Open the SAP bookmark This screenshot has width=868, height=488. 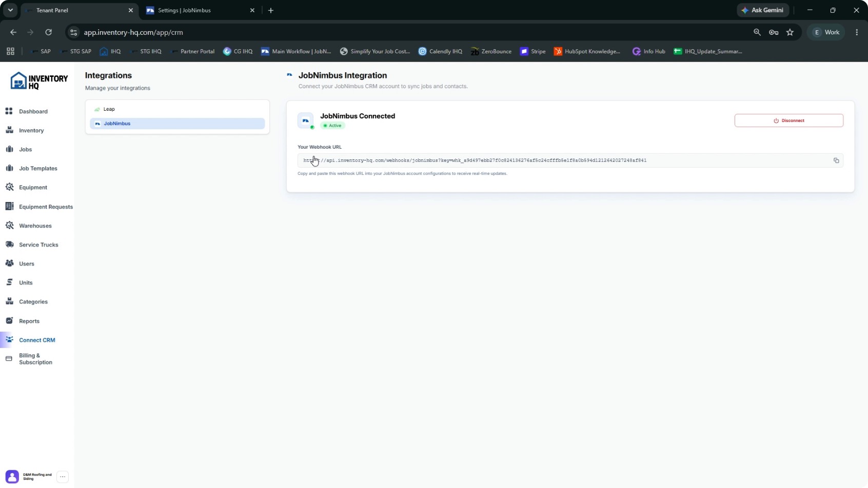click(x=41, y=51)
